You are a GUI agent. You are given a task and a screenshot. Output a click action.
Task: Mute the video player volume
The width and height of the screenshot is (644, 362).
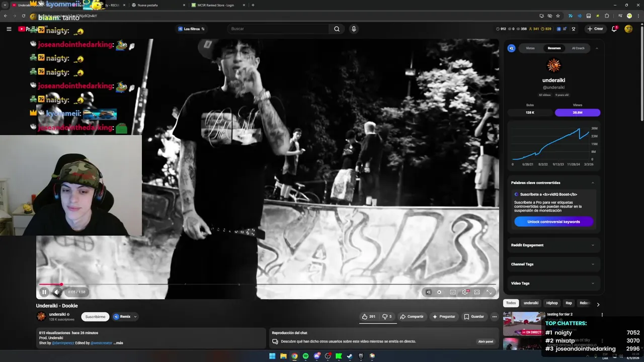pos(57,292)
